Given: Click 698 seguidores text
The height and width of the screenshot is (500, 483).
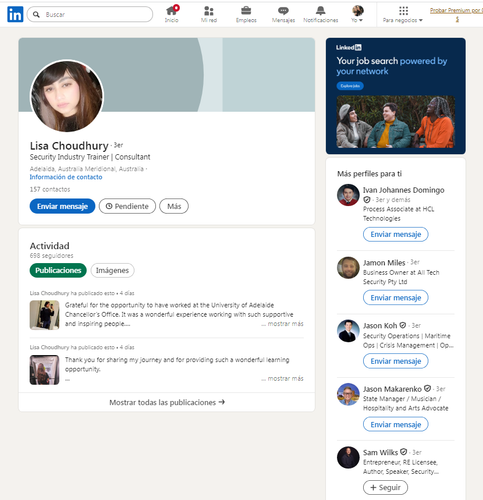Looking at the screenshot, I should click(x=51, y=256).
